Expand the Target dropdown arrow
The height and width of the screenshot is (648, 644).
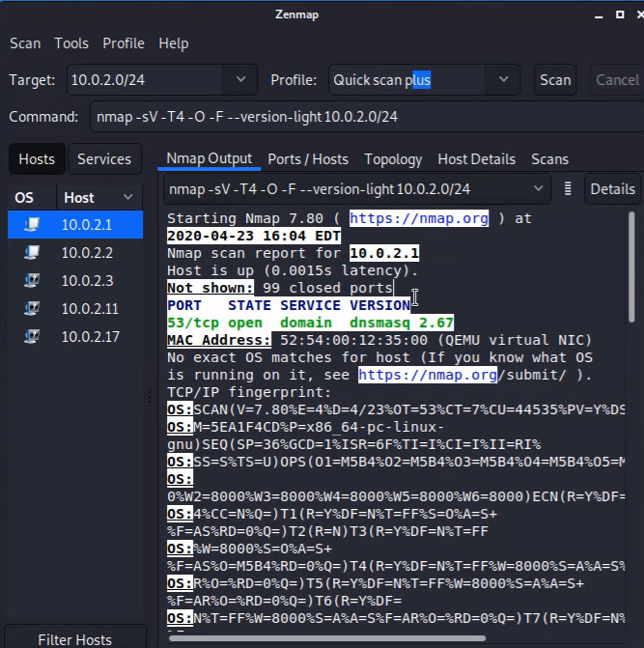240,79
